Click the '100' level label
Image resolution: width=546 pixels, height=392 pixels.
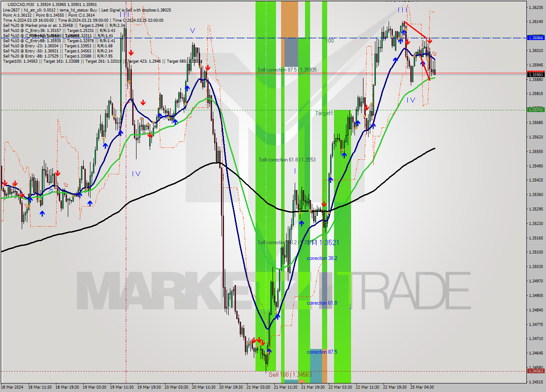(330, 41)
